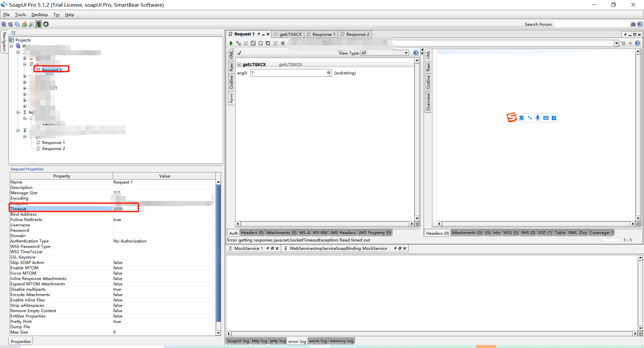Open preferences with the tools icon

click(32, 24)
